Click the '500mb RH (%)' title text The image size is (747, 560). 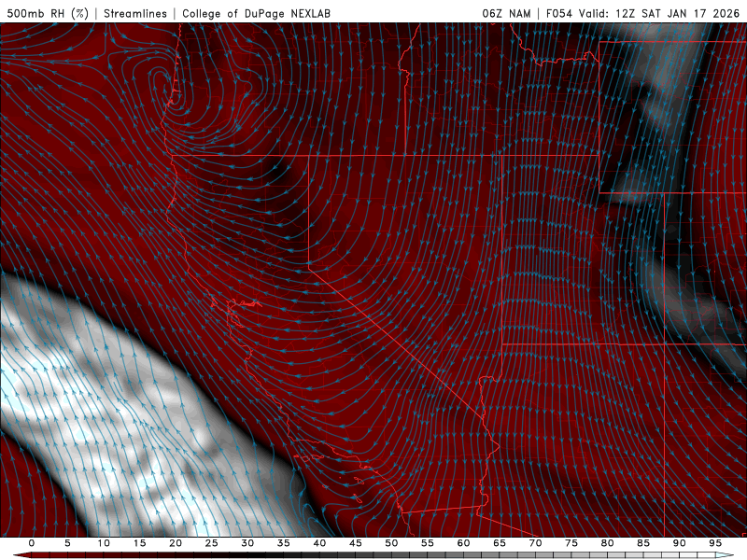pyautogui.click(x=48, y=13)
